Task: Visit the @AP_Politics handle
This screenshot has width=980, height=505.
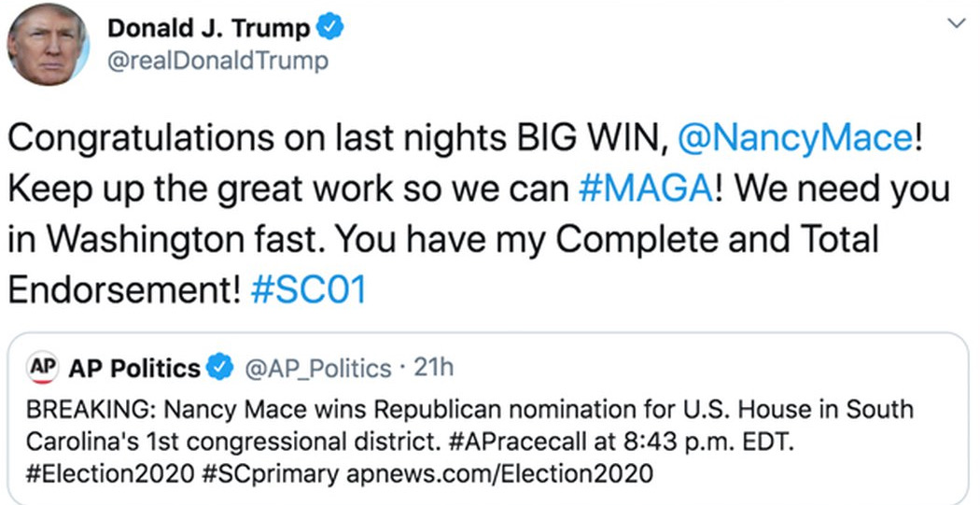Action: click(x=317, y=369)
